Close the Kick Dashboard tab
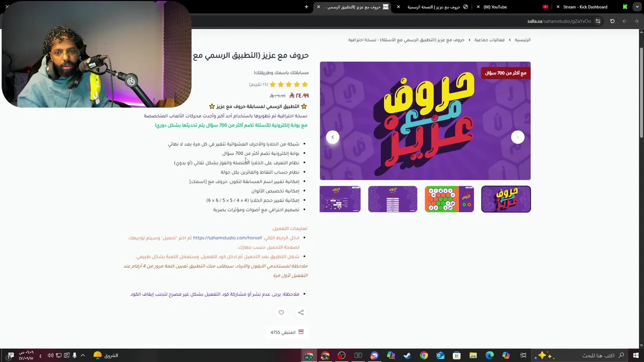644x362 pixels. [558, 7]
